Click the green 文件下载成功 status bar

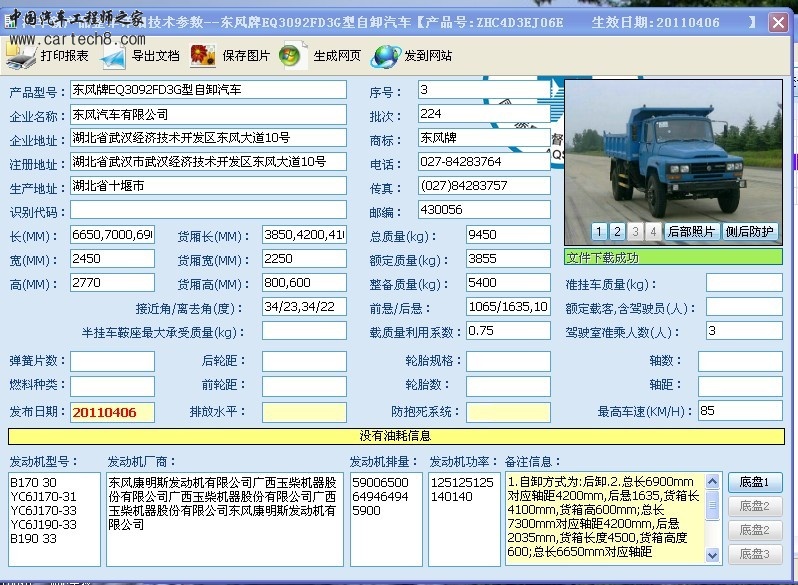point(673,257)
